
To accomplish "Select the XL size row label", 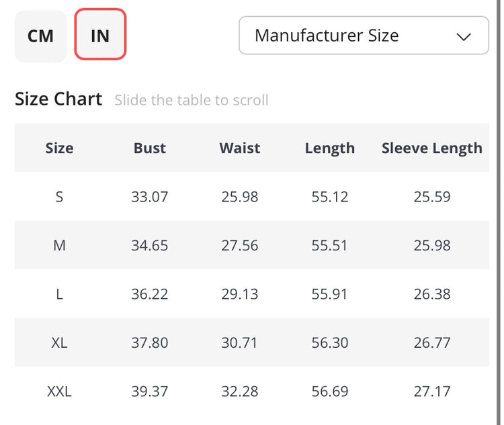I will [x=59, y=343].
